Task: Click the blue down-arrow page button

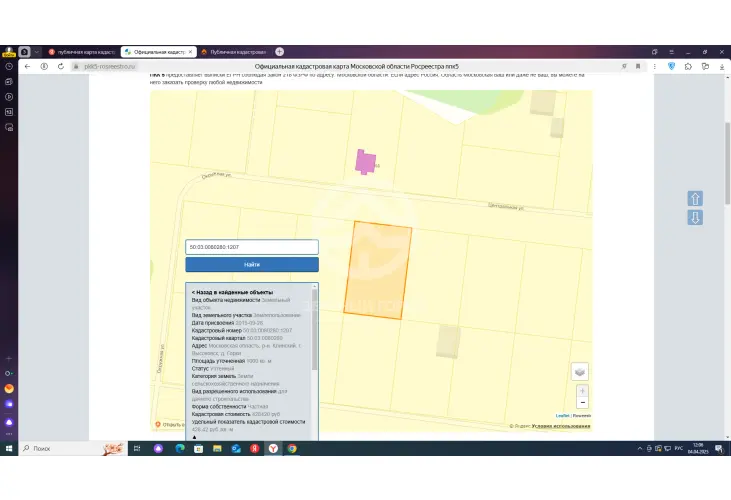Action: 695,218
